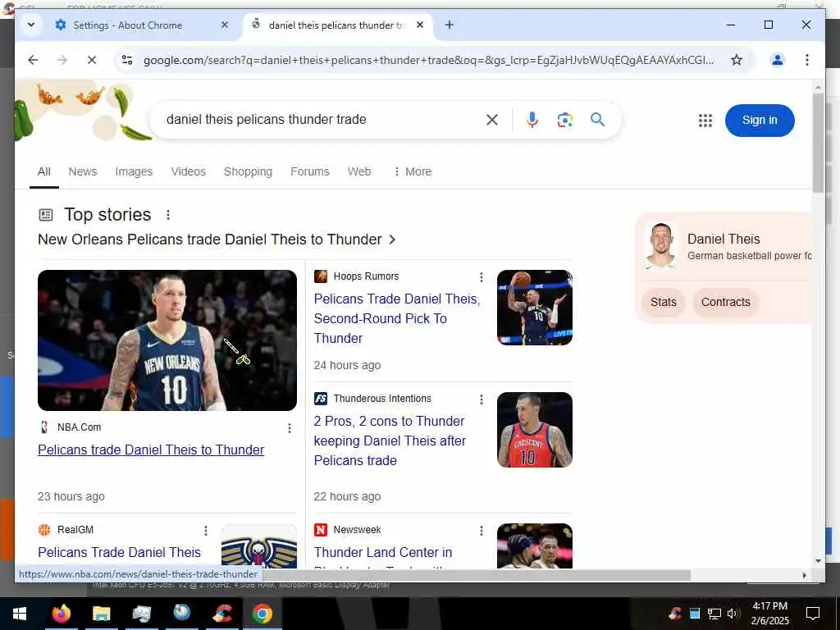The image size is (840, 630).
Task: Stop loading the page
Action: pyautogui.click(x=92, y=60)
